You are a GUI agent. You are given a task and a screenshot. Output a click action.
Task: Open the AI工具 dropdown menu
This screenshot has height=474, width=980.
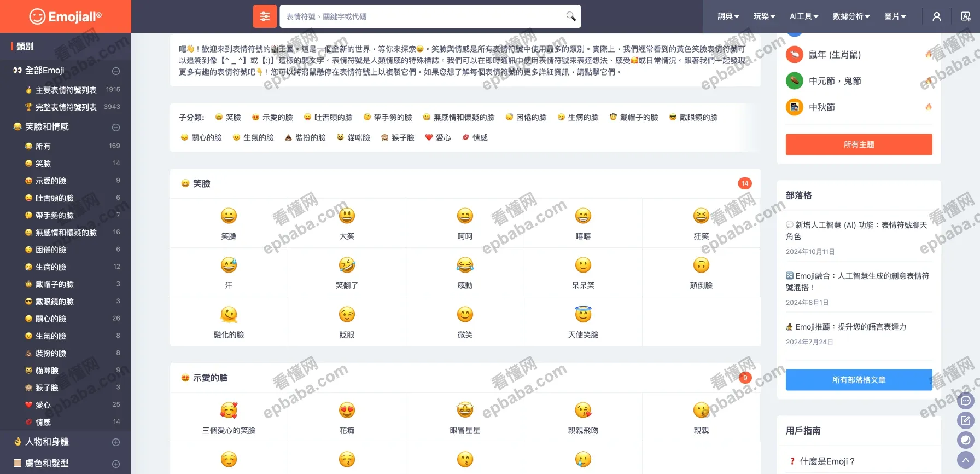click(x=804, y=16)
